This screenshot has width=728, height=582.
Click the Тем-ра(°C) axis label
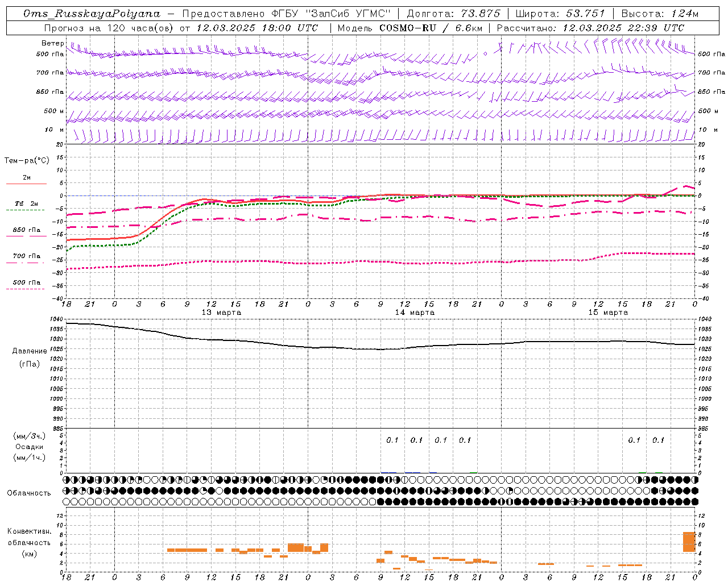tap(27, 161)
